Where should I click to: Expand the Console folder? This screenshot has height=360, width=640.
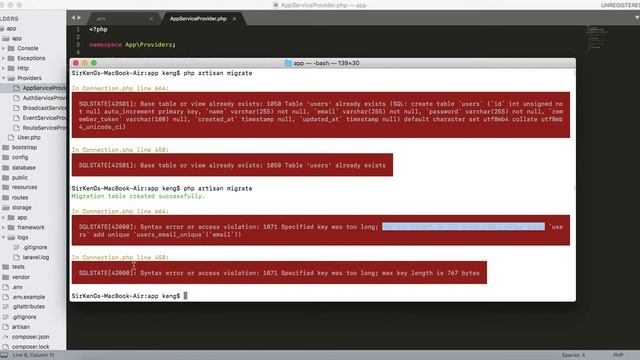4,48
